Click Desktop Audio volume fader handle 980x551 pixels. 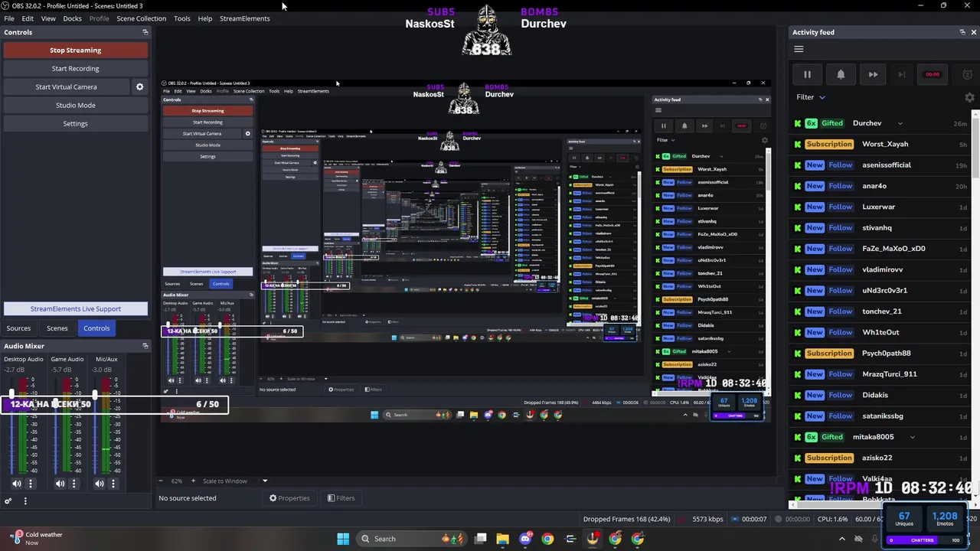[x=11, y=395]
